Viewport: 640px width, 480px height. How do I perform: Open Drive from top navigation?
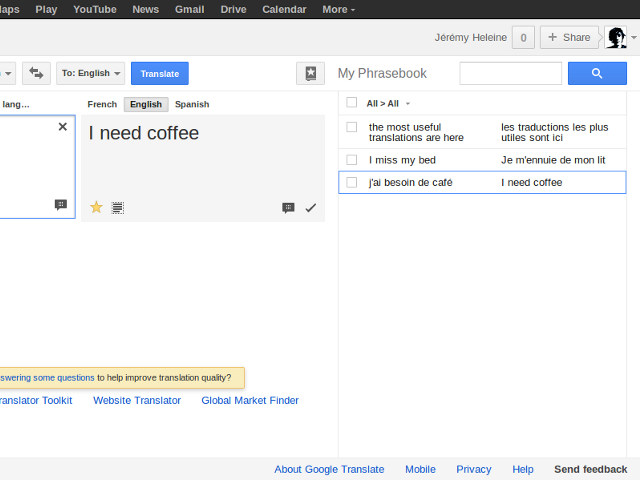point(233,9)
